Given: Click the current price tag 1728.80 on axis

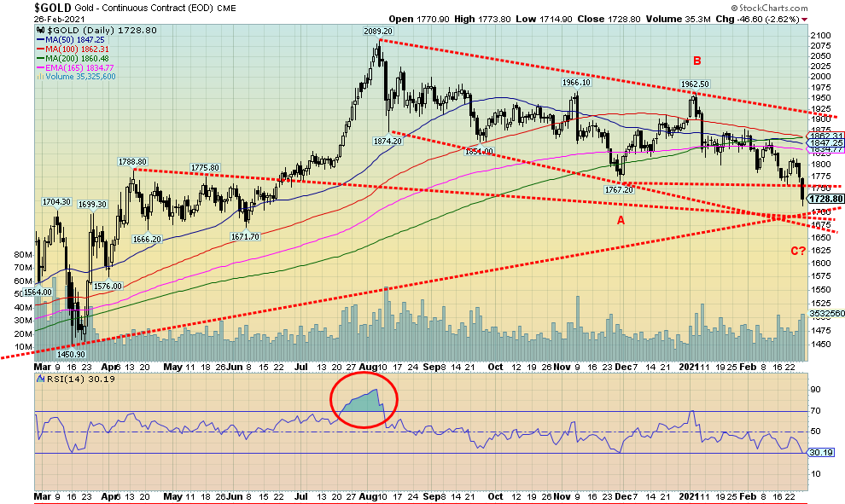Looking at the screenshot, I should pos(825,199).
